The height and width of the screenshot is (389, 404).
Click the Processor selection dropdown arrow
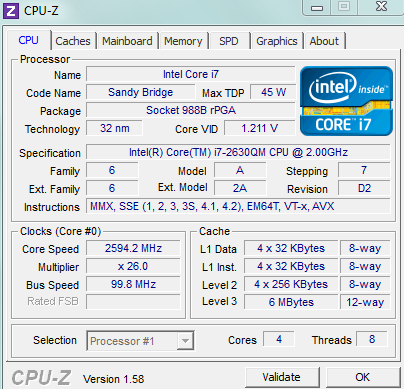point(185,341)
